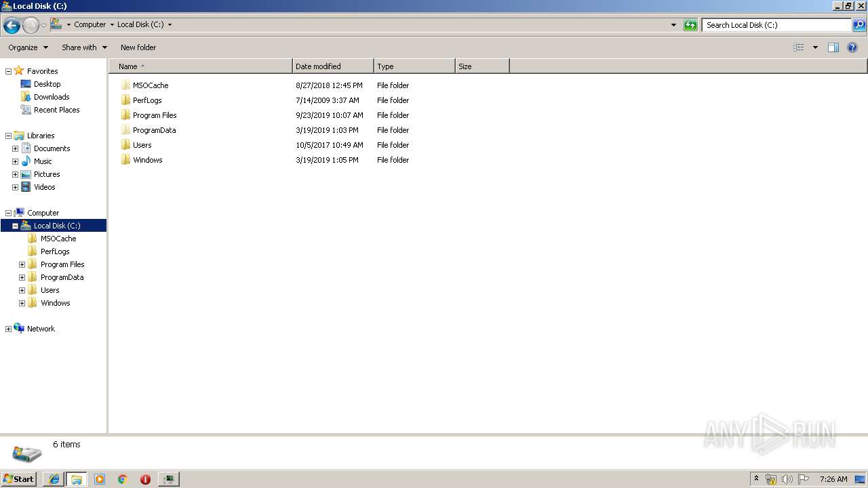Open the Computer breadcrumb dropdown arrow
The height and width of the screenshot is (488, 868).
pyautogui.click(x=112, y=25)
